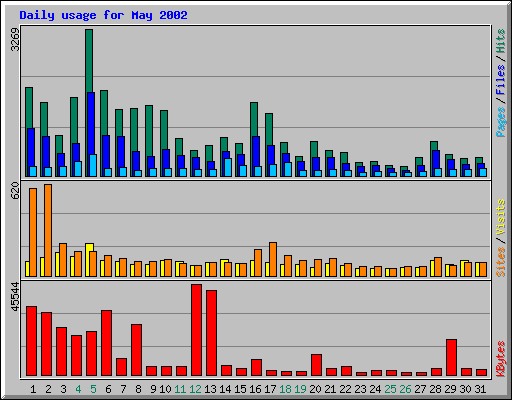The image size is (512, 400).
Task: Click the KBytes legend label
Action: 500,359
